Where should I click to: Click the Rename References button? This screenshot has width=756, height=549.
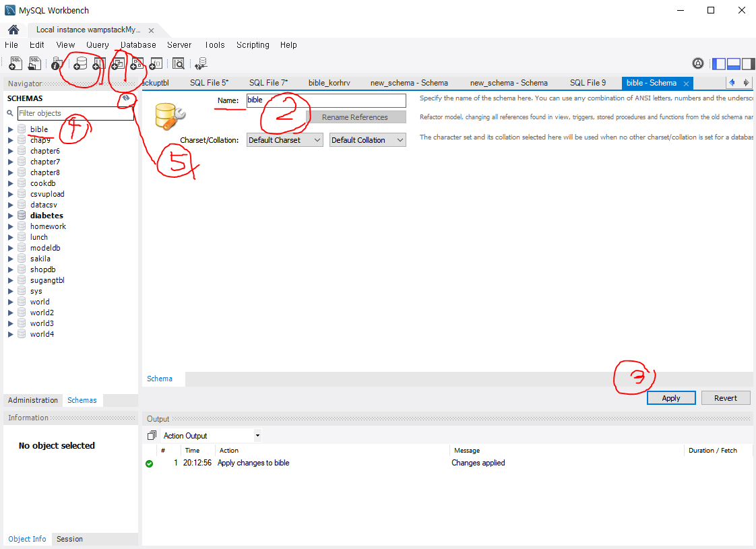click(355, 117)
